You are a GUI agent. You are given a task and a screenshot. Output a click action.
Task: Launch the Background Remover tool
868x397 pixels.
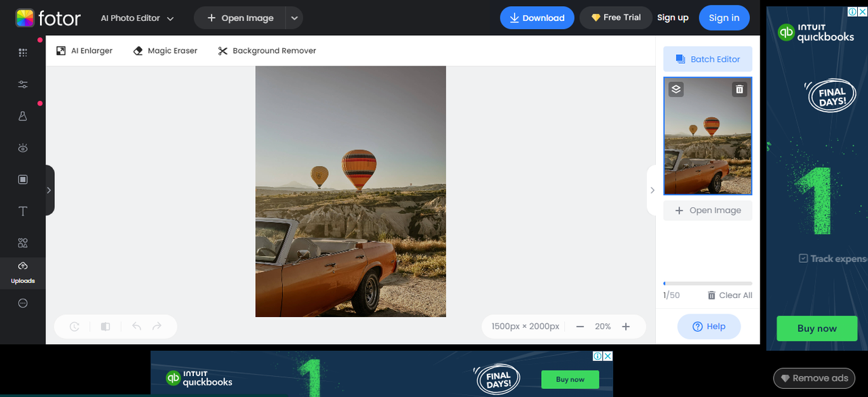[267, 51]
